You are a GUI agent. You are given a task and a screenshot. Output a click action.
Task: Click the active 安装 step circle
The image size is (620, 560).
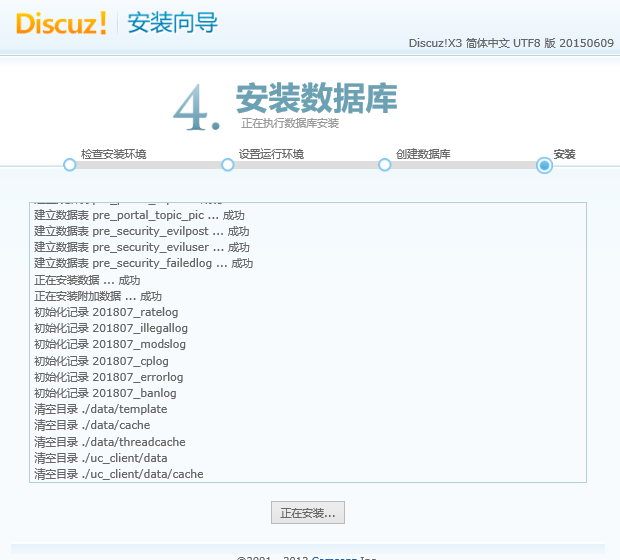(x=544, y=165)
